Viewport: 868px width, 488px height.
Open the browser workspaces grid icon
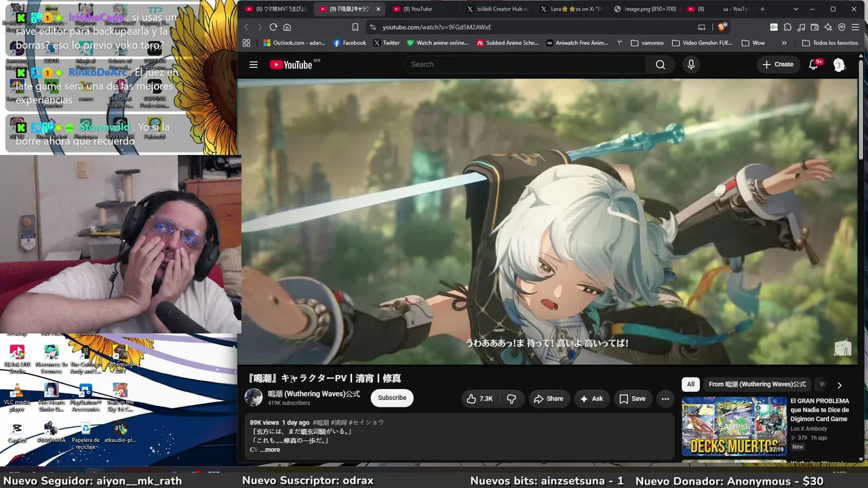pyautogui.click(x=246, y=43)
